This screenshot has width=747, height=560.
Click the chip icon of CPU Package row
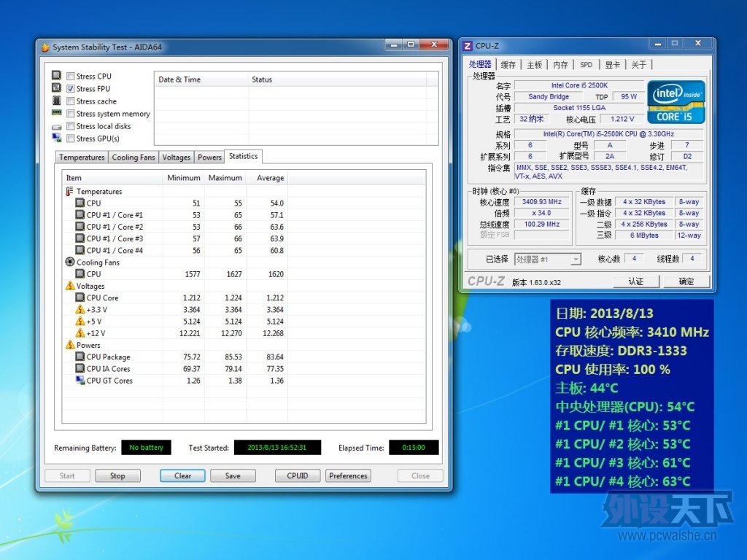(x=80, y=356)
